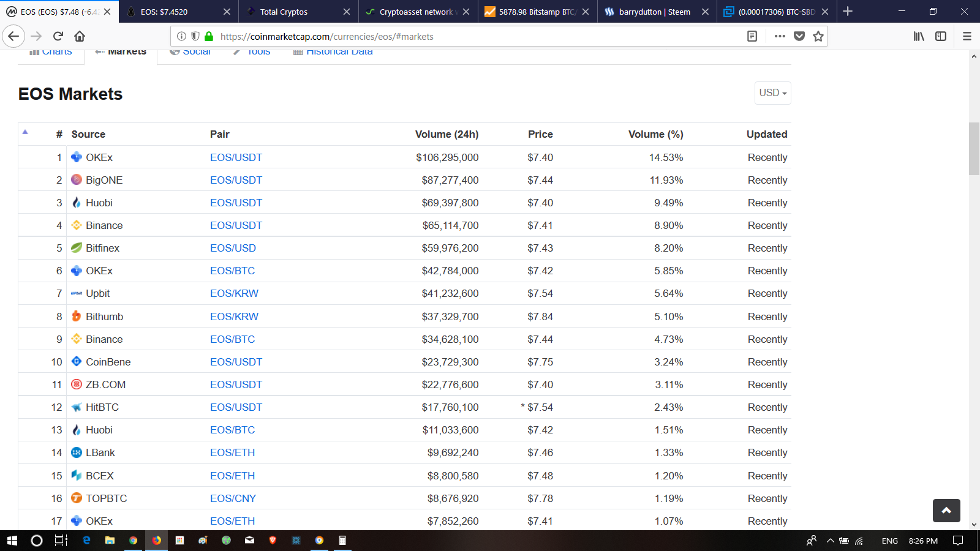Jump back to top of page
980x551 pixels.
pos(946,511)
